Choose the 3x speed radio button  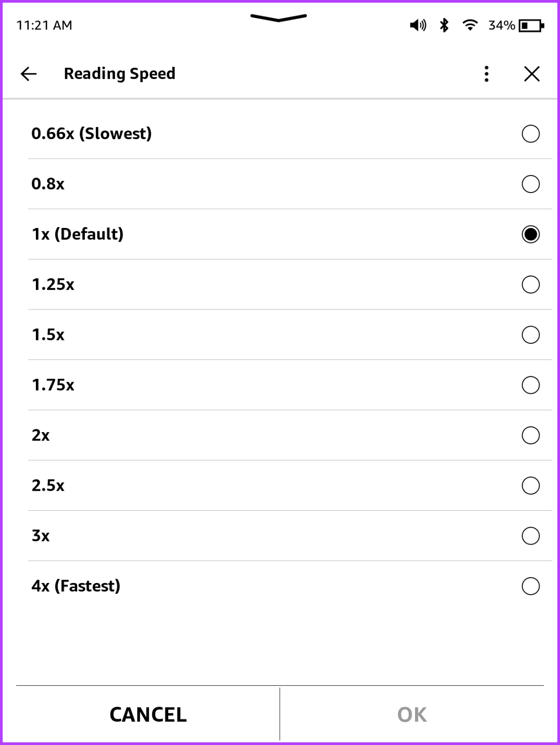pos(530,536)
